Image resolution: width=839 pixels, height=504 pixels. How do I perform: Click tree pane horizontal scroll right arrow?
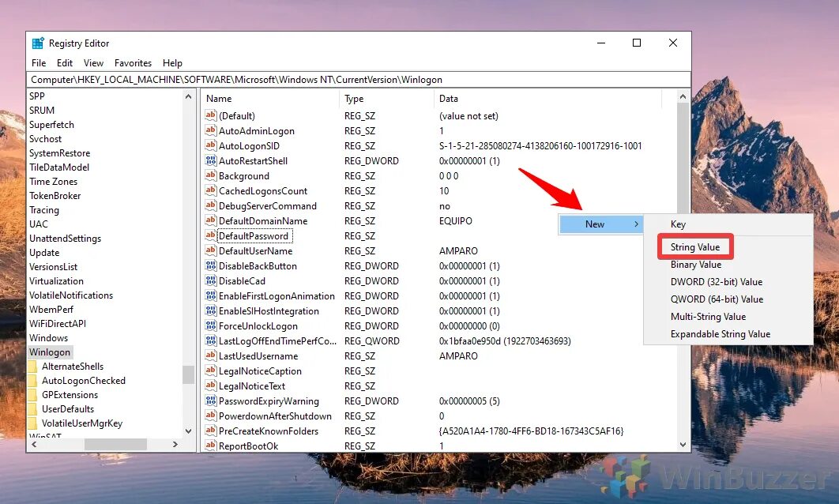175,444
